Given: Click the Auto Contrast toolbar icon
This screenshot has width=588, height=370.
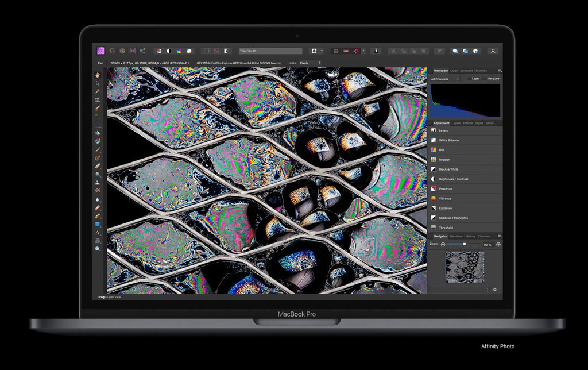Looking at the screenshot, I should pyautogui.click(x=169, y=51).
